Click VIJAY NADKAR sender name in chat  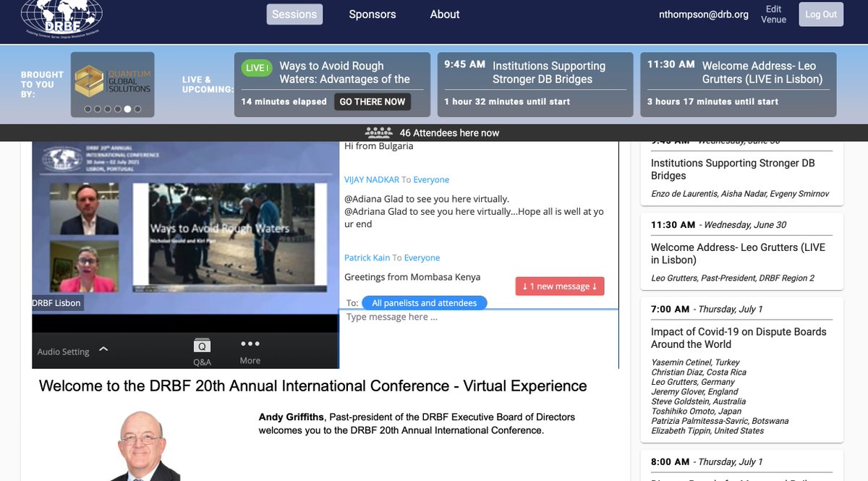point(372,179)
